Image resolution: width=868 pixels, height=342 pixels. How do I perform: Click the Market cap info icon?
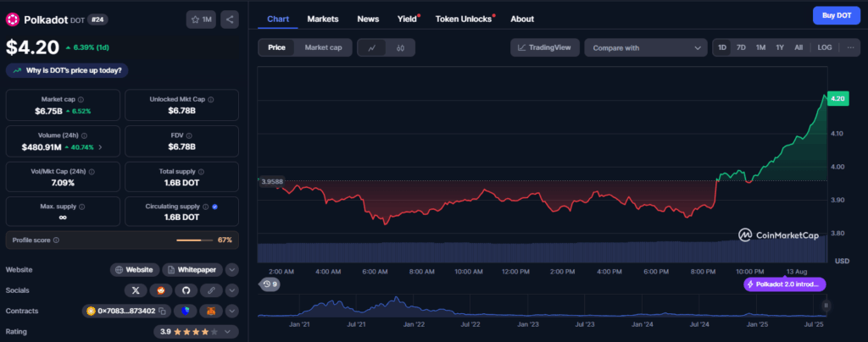(x=81, y=99)
